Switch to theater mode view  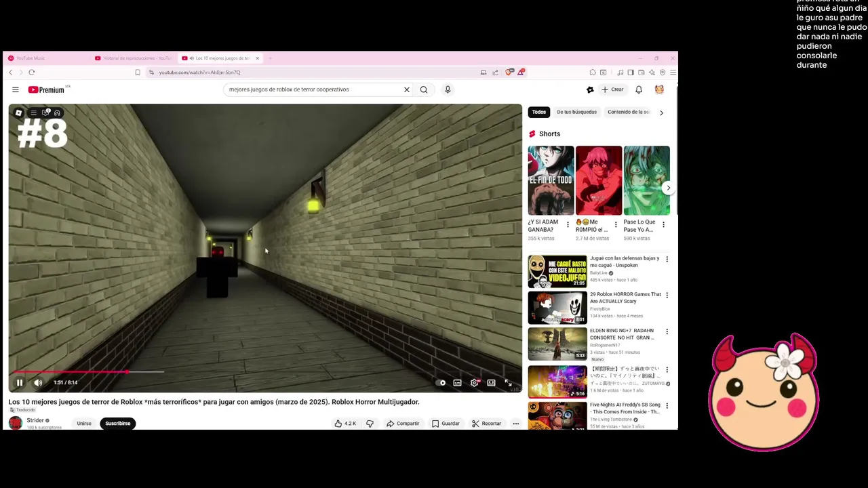pos(491,383)
